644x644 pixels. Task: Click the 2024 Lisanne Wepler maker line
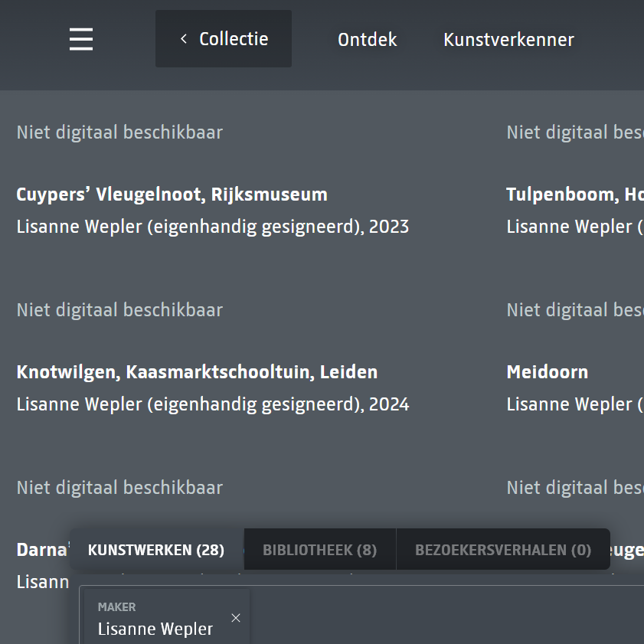pos(212,404)
